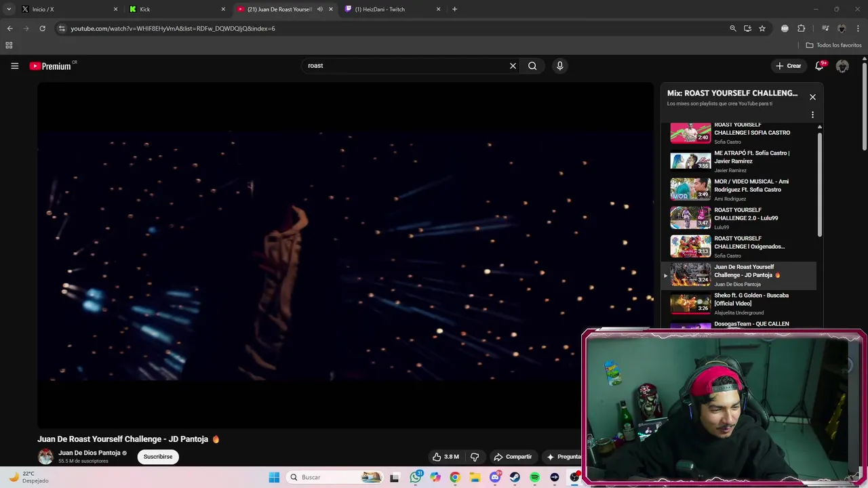
Task: Click the playlist panel scrollbar
Action: point(820,183)
